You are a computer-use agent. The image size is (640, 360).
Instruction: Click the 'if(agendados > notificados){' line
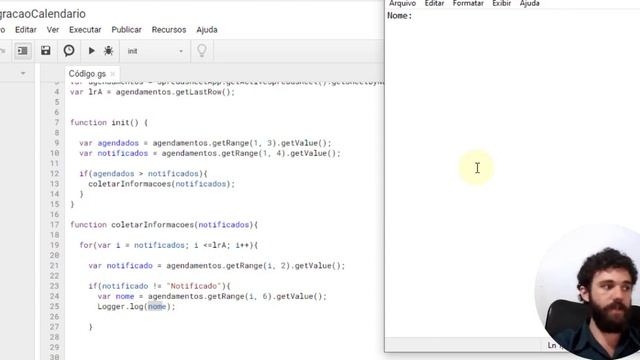[143, 174]
